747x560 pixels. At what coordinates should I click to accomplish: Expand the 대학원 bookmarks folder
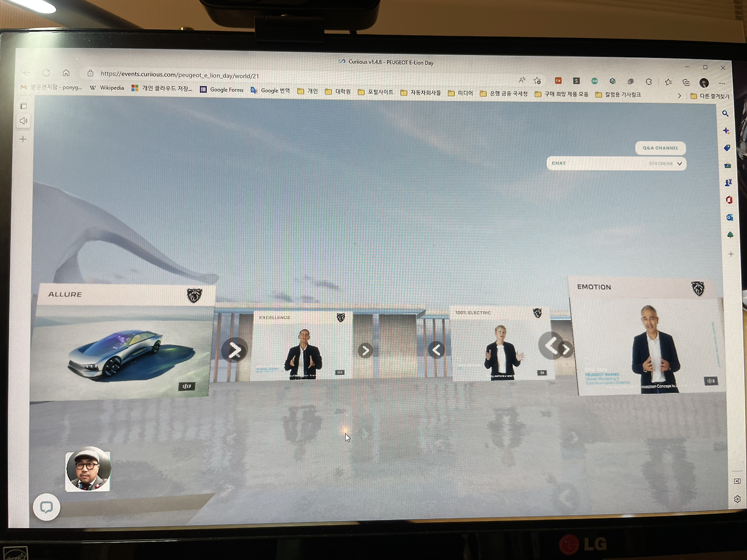pos(338,92)
